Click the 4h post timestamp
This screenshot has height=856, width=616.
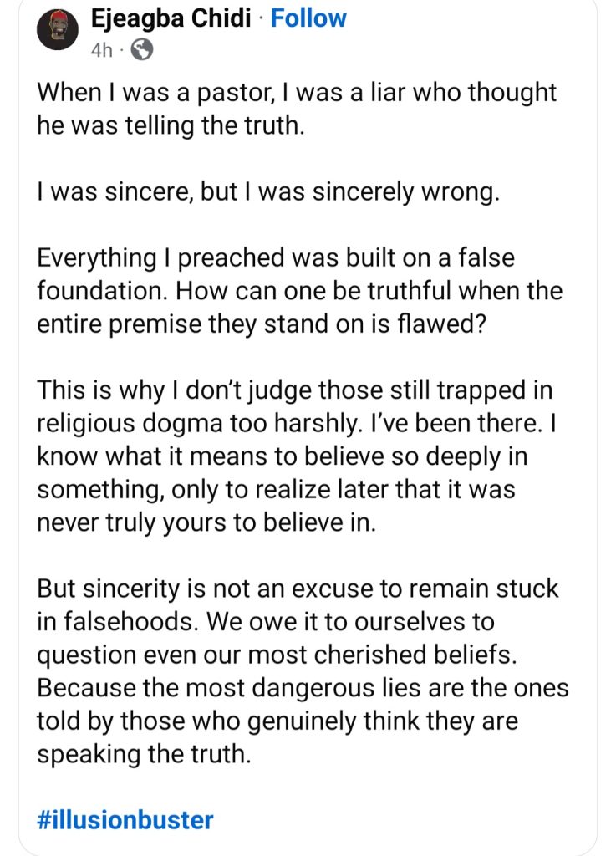tap(102, 49)
